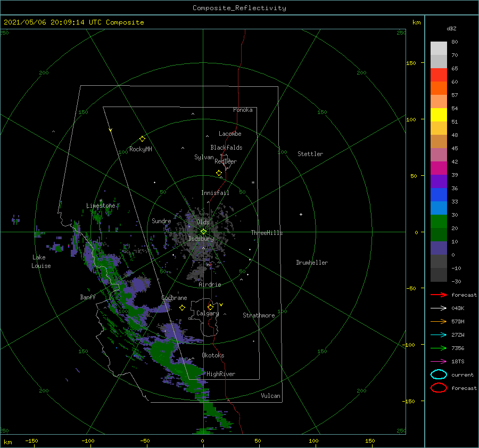This screenshot has width=479, height=448.
Task: Click the yellow 54 dBZ color swatch
Action: (439, 115)
